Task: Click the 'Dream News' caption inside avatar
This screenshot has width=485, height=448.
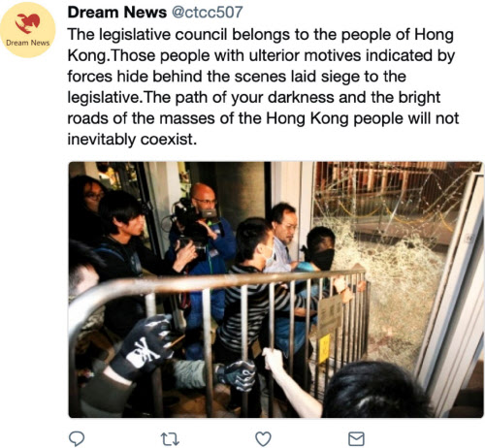Action: [x=28, y=43]
